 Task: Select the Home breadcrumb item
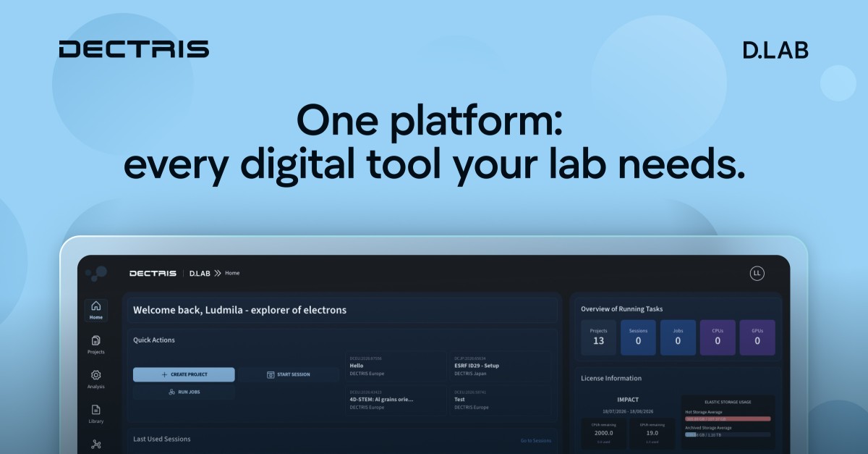tap(232, 274)
